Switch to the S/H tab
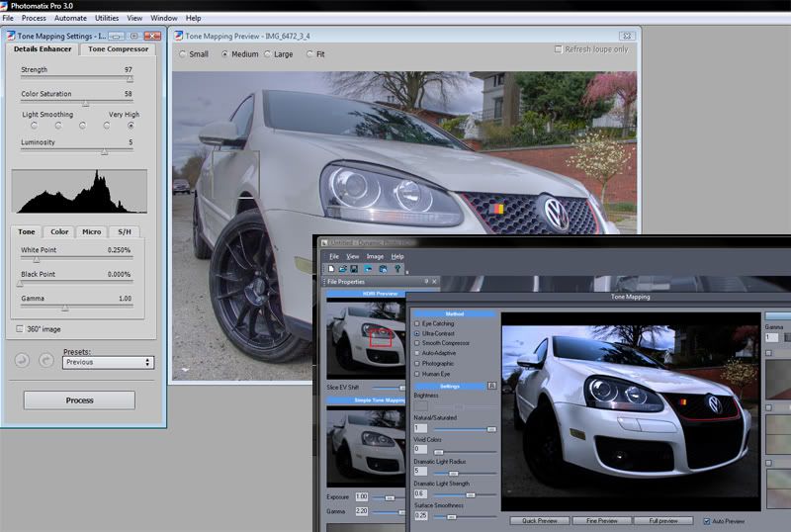 125,231
